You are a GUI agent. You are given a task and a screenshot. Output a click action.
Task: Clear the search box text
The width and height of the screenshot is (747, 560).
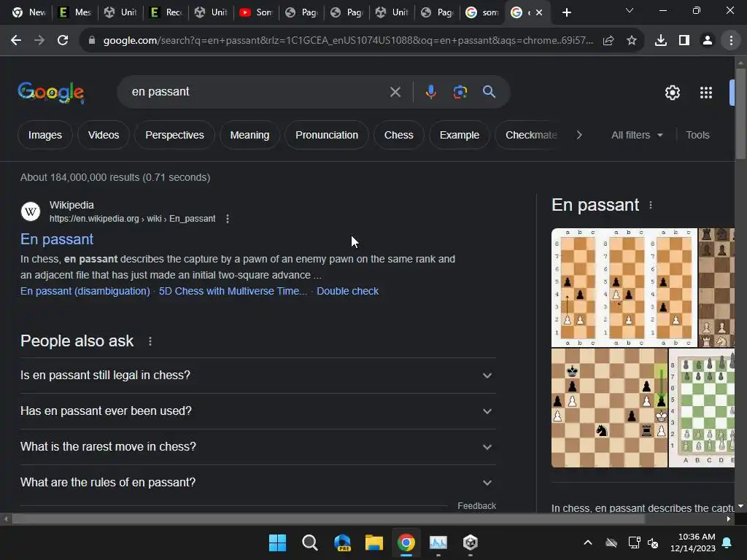(395, 92)
